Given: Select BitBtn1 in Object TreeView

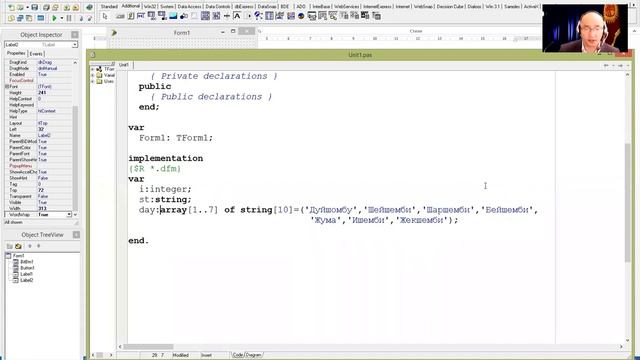Looking at the screenshot, I should [x=27, y=262].
